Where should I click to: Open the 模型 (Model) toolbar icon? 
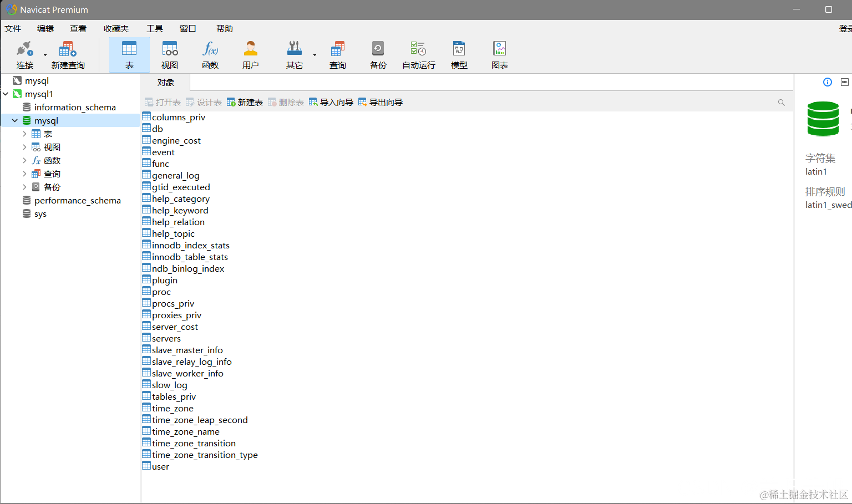459,55
